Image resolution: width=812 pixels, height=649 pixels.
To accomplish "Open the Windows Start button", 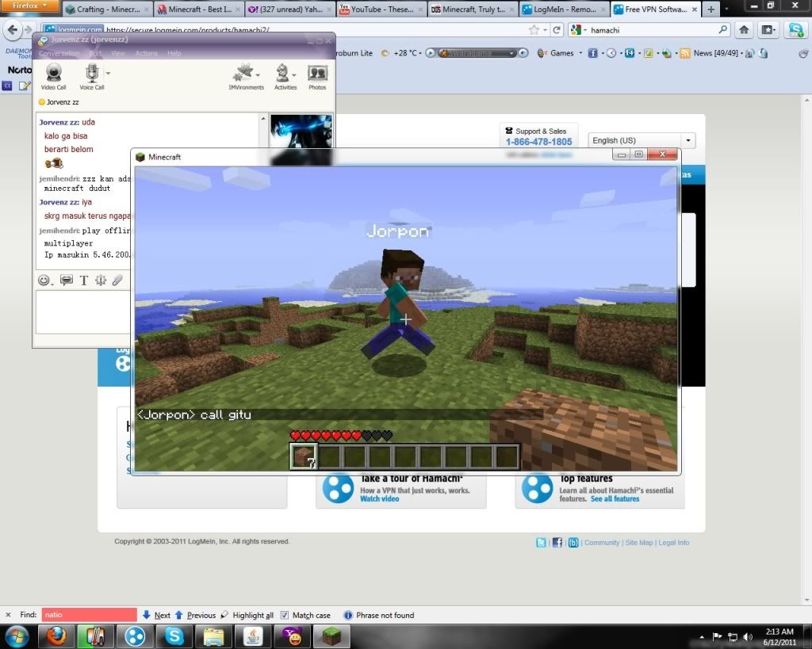I will click(17, 636).
